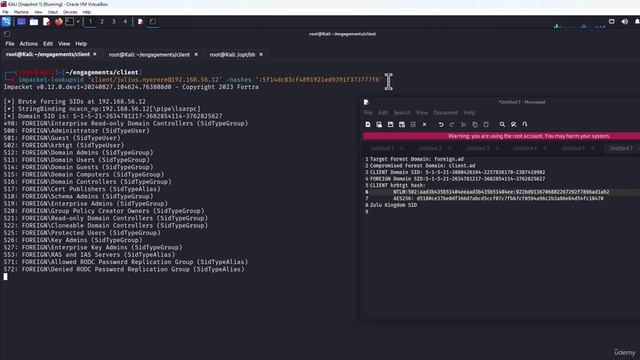Close document icon in Mousepad toolbar

click(424, 124)
